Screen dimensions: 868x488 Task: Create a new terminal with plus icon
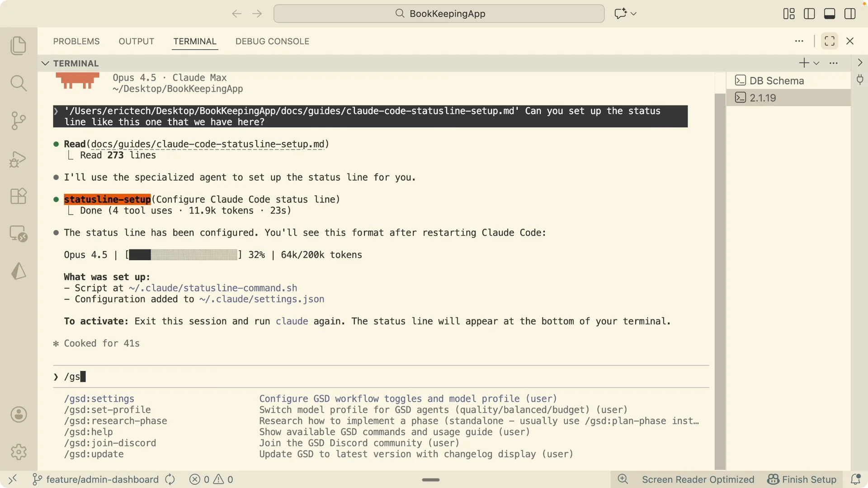click(x=804, y=63)
